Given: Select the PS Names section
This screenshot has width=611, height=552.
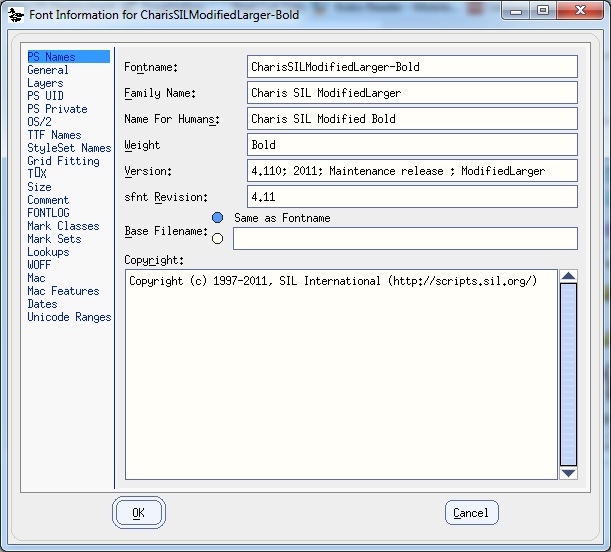Looking at the screenshot, I should (69, 56).
